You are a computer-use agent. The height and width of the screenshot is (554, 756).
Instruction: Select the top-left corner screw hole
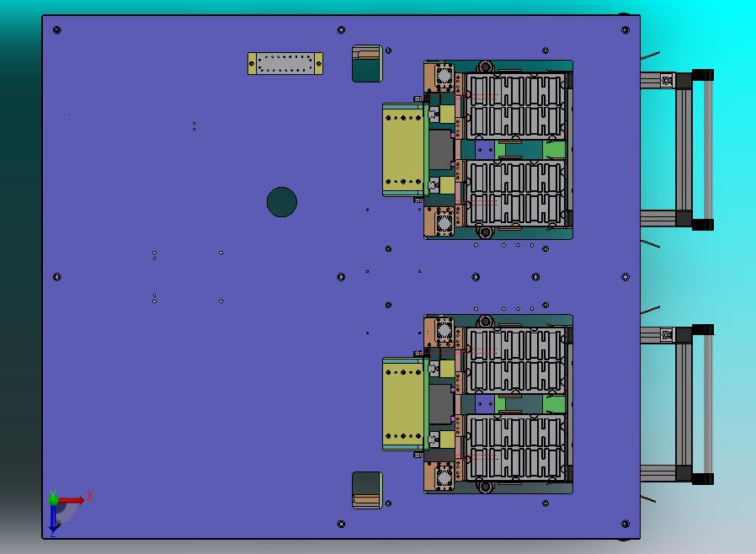tap(57, 30)
